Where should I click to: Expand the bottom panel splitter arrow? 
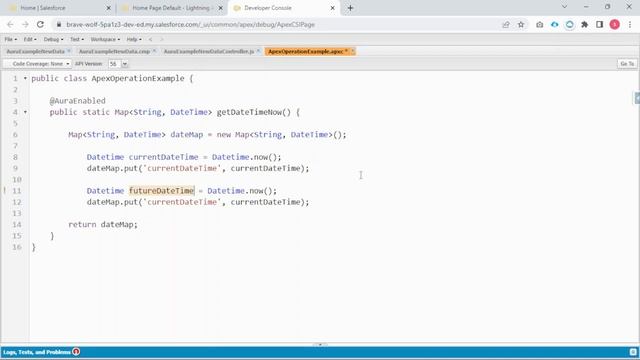point(320,344)
